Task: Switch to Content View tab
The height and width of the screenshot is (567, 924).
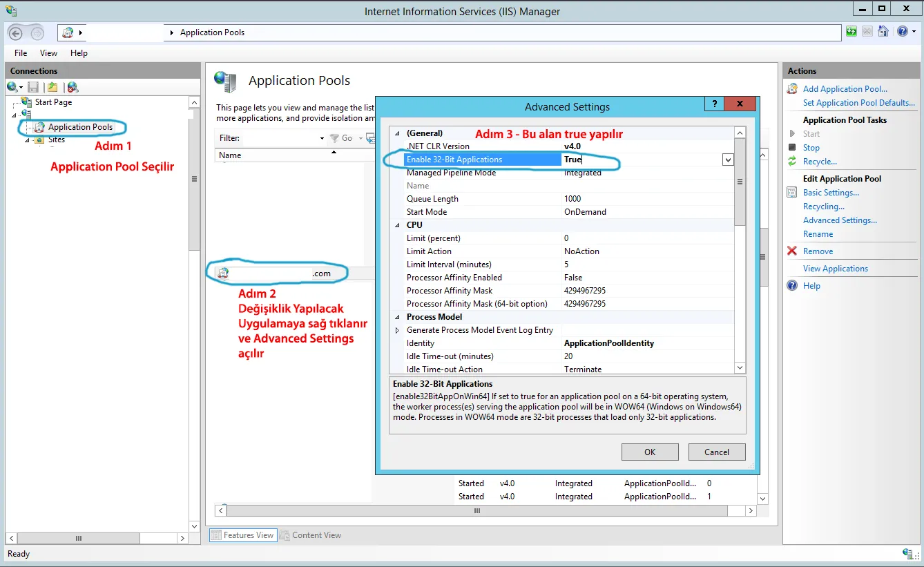Action: [310, 535]
